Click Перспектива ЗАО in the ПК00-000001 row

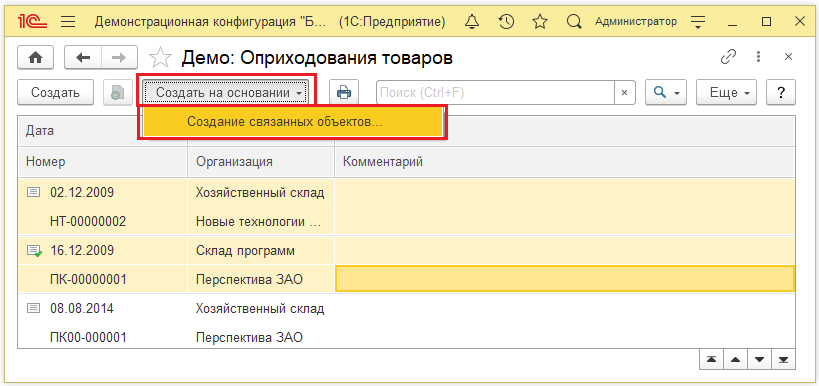click(249, 337)
